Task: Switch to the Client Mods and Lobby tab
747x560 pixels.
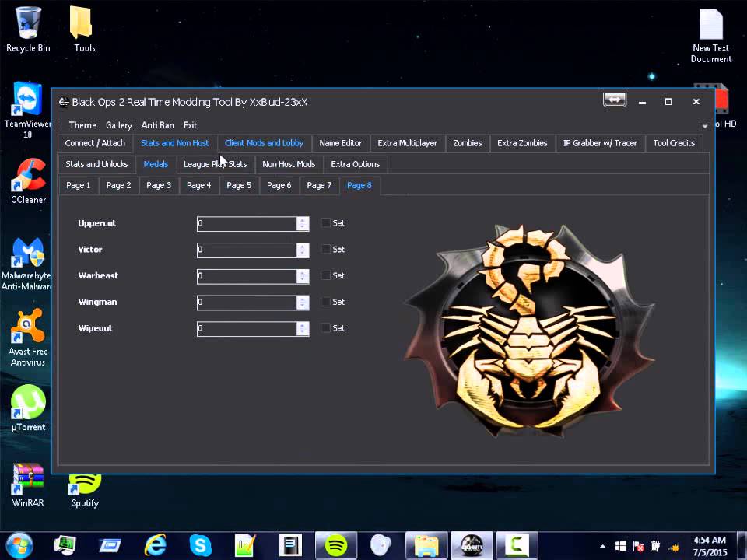Action: [264, 143]
